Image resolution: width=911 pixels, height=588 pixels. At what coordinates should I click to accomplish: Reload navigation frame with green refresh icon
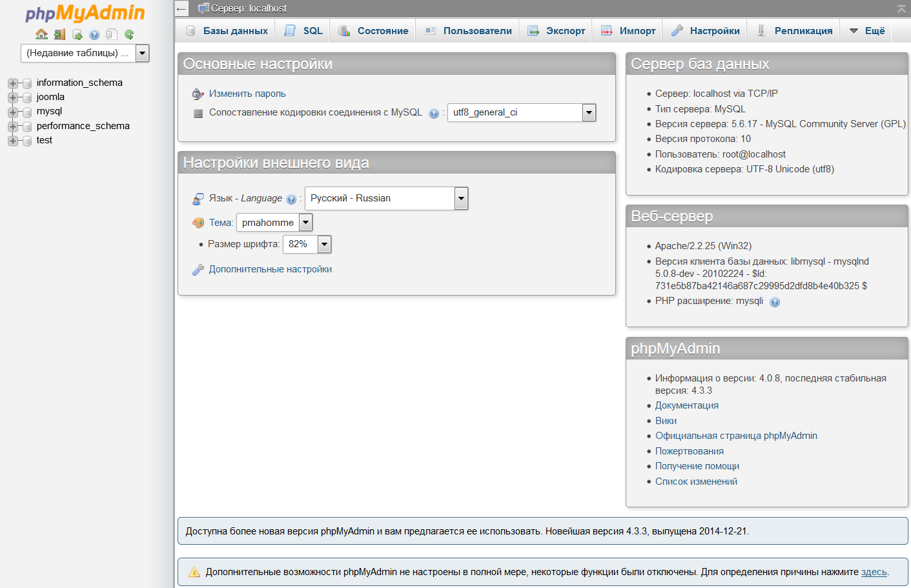click(129, 34)
